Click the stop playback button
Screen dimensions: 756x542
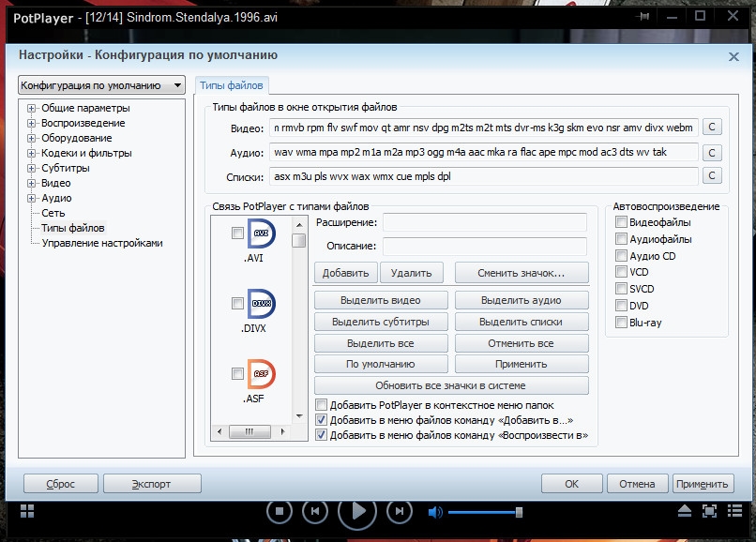(x=279, y=511)
